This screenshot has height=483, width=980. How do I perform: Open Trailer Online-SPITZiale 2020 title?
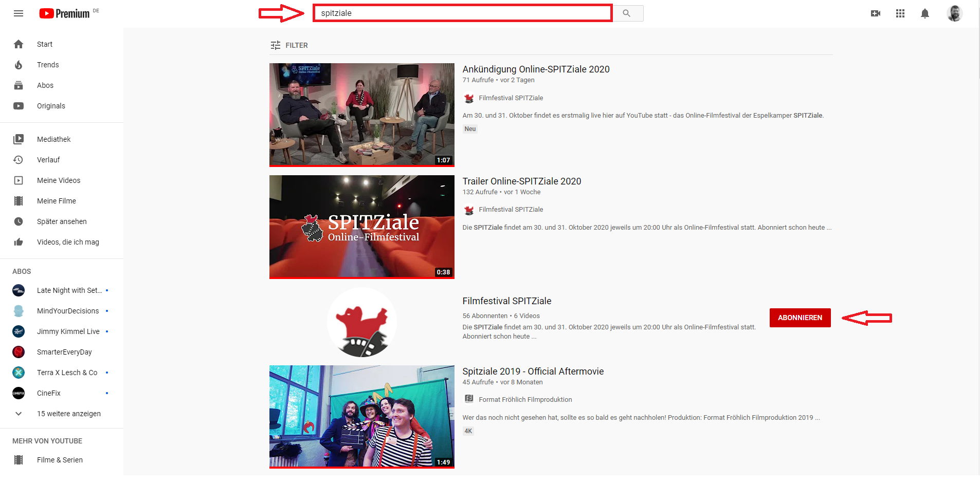(522, 181)
